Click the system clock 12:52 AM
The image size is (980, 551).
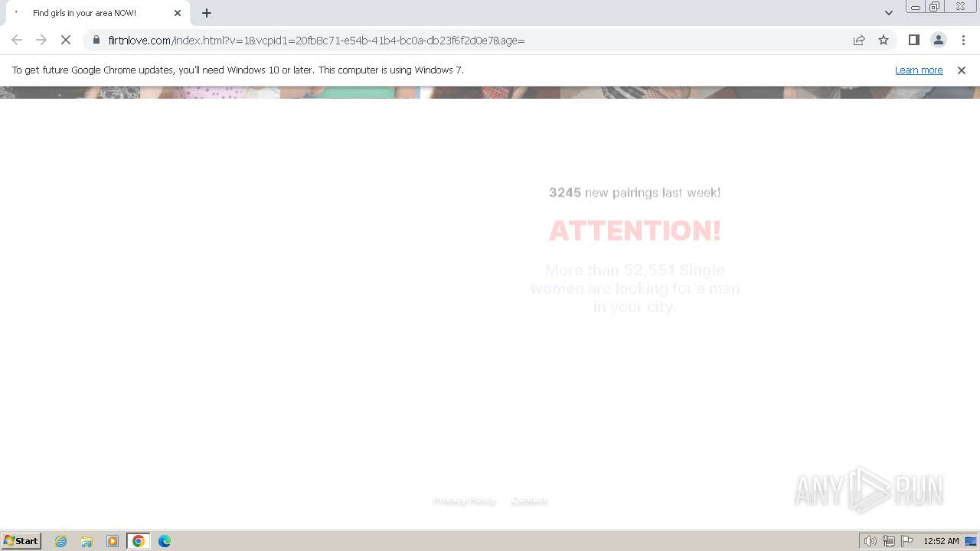[941, 541]
